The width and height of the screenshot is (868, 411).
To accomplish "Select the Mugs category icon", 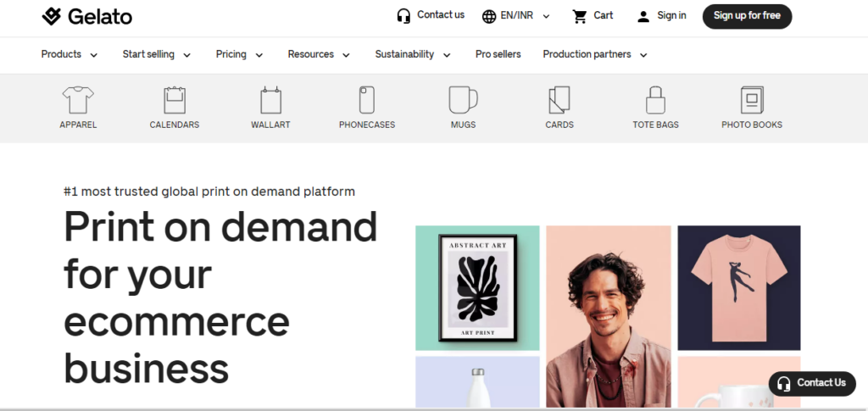I will (x=463, y=101).
